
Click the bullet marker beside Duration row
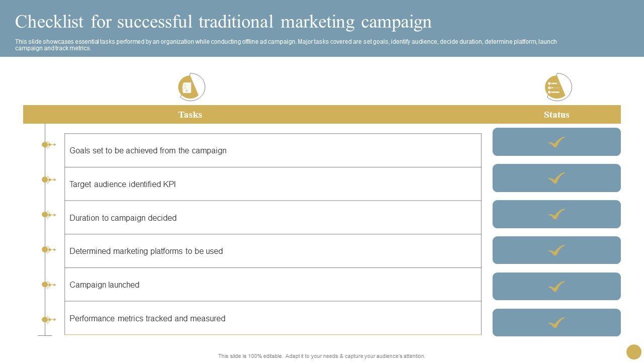(46, 215)
